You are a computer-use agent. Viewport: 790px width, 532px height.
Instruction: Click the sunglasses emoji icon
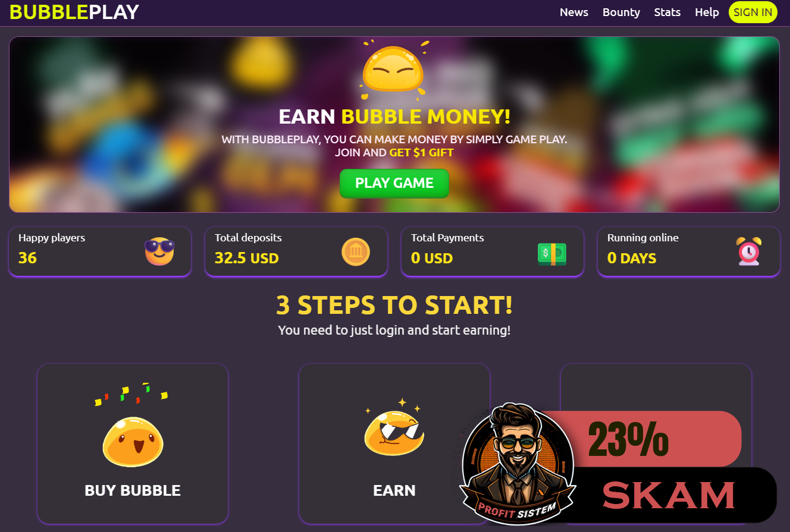(159, 251)
